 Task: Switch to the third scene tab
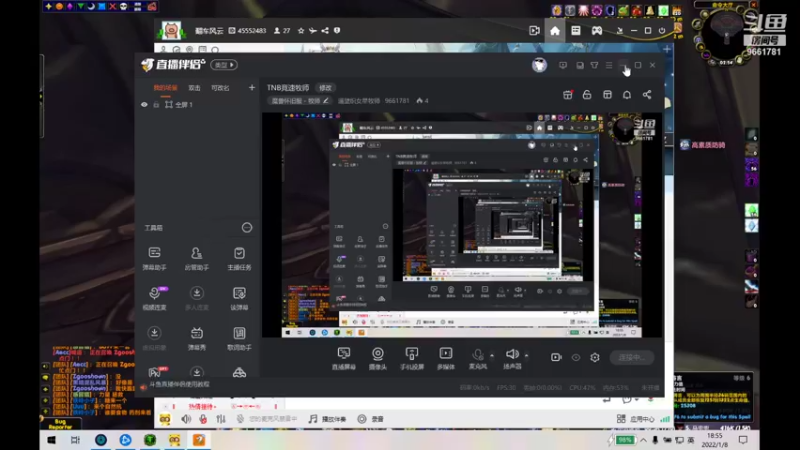point(220,88)
